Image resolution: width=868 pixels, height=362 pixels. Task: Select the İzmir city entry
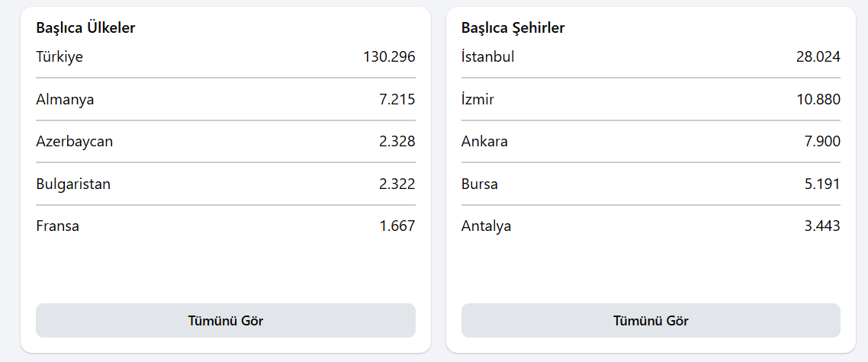pyautogui.click(x=477, y=99)
